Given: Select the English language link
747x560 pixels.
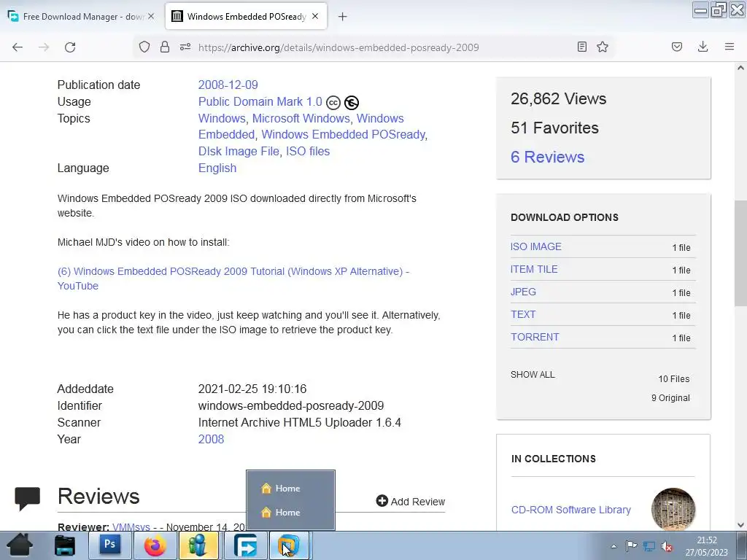Looking at the screenshot, I should point(217,168).
